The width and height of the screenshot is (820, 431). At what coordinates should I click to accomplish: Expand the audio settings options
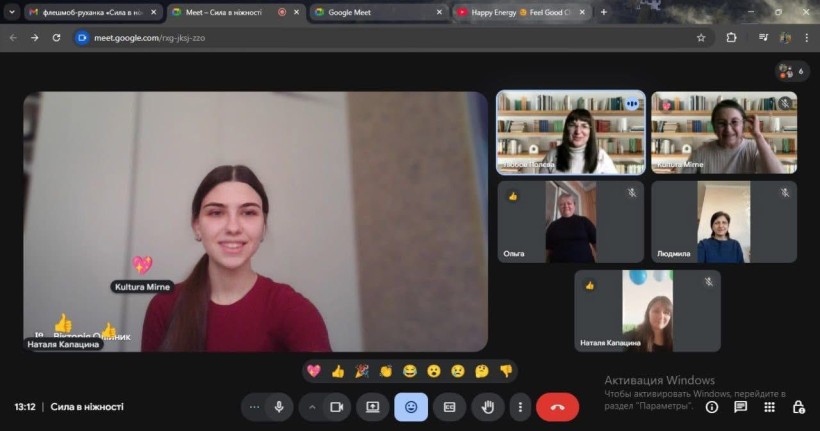click(254, 407)
